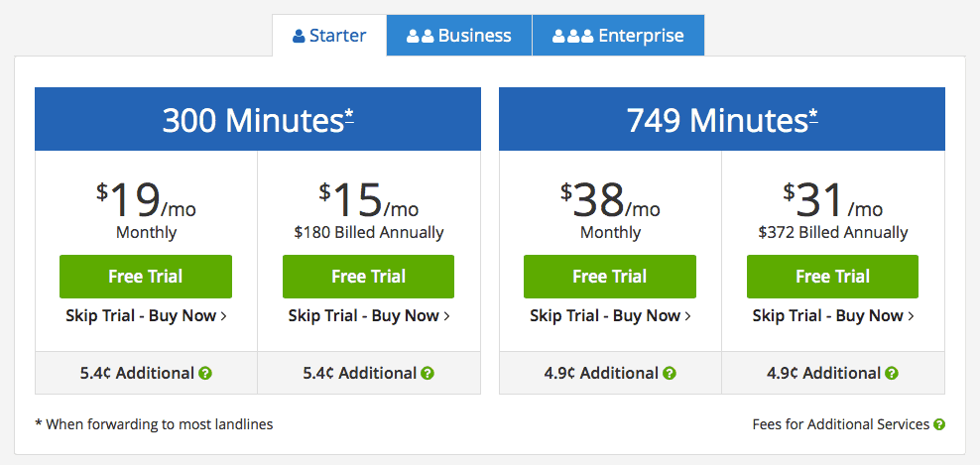980x465 pixels.
Task: Click question mark next to Fees for Additional Services
Action: (x=938, y=424)
